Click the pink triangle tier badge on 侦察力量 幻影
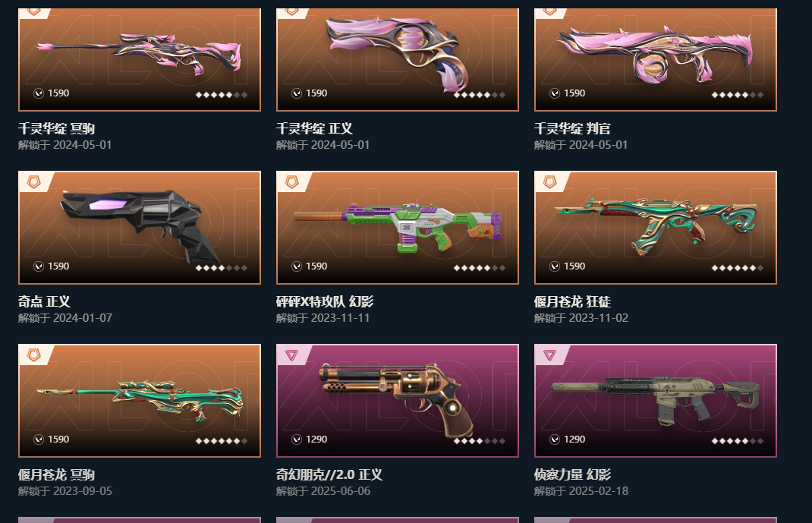This screenshot has width=812, height=523. [549, 354]
